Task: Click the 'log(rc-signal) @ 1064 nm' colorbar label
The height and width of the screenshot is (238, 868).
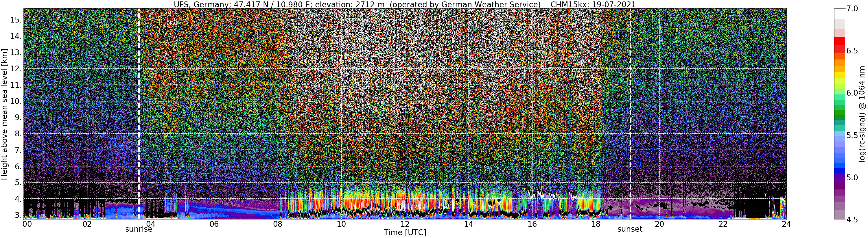Action: pyautogui.click(x=863, y=114)
